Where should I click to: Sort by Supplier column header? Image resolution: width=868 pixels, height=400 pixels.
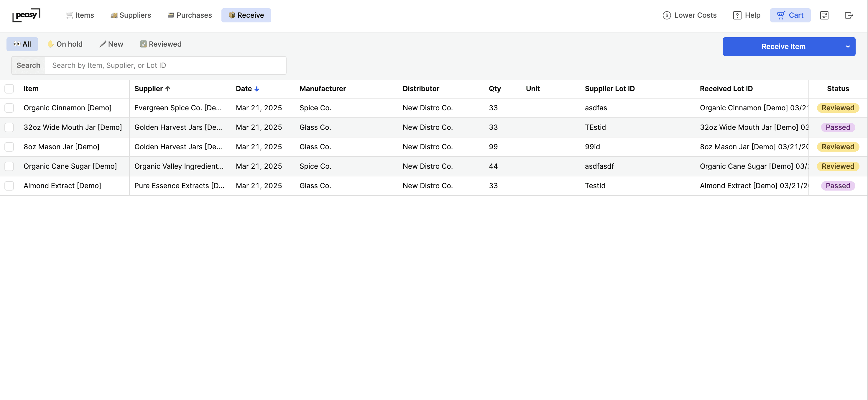pyautogui.click(x=152, y=89)
